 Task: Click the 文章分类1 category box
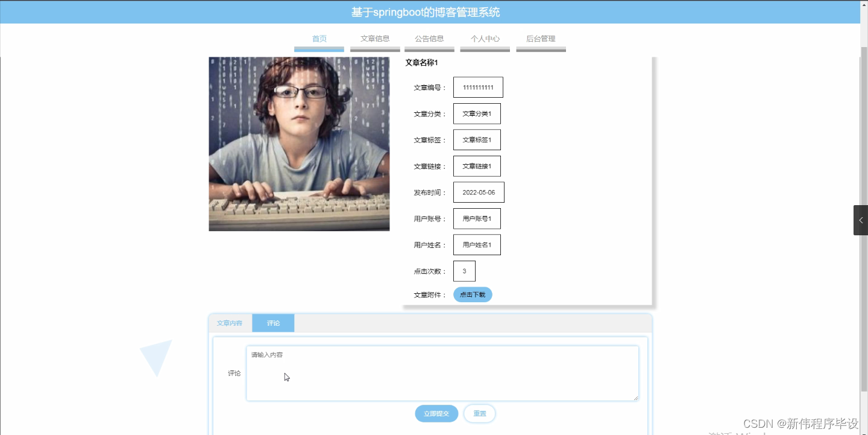(477, 113)
